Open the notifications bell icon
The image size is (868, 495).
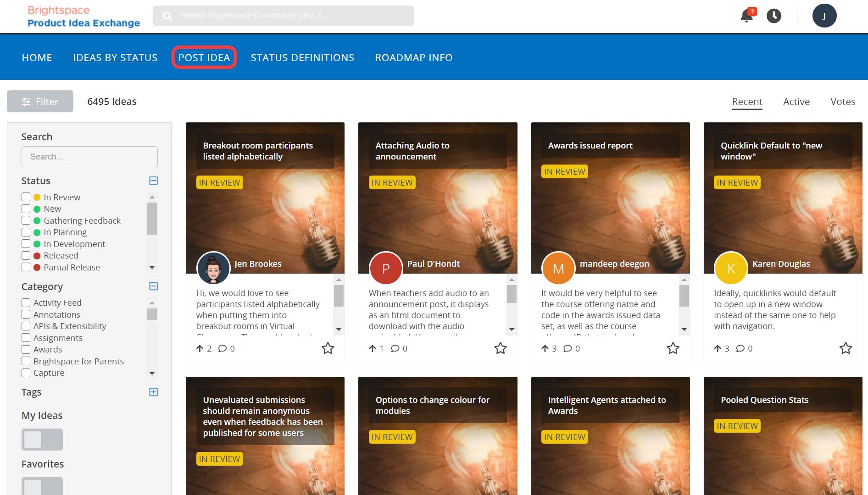pyautogui.click(x=746, y=16)
